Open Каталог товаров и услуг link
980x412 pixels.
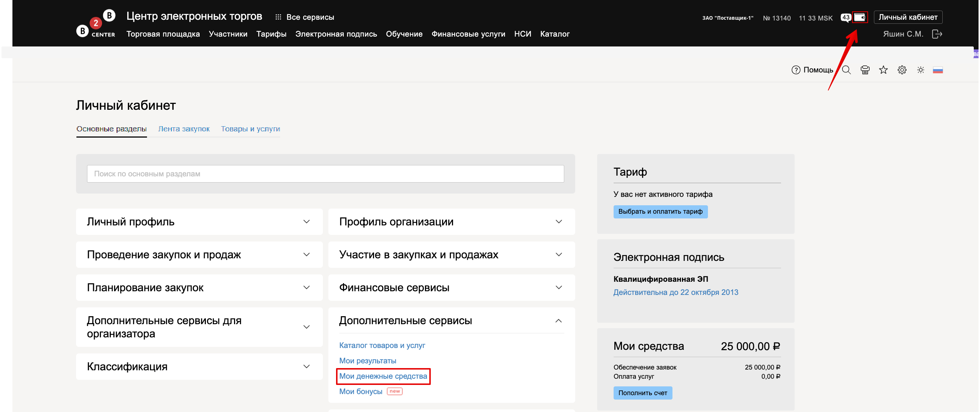click(382, 345)
